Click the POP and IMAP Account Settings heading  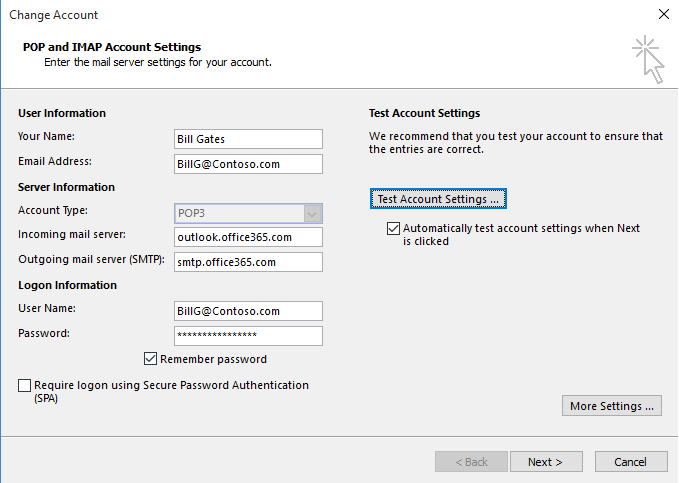coord(111,47)
